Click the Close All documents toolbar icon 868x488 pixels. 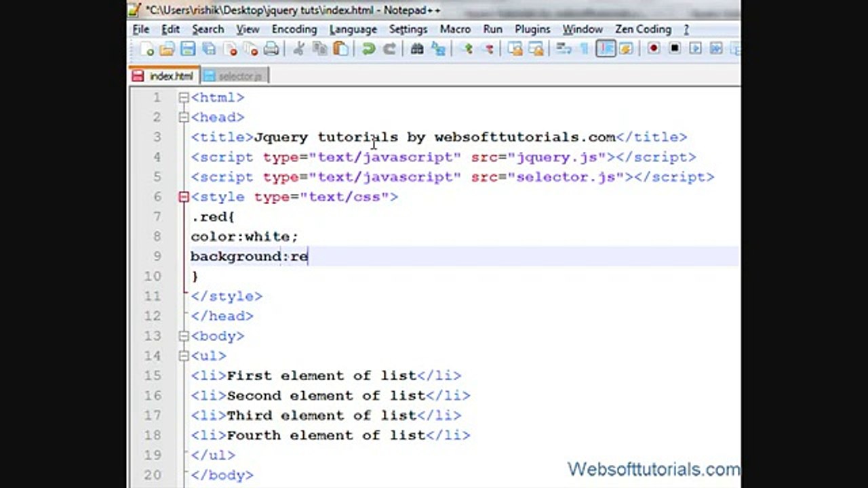tap(251, 49)
